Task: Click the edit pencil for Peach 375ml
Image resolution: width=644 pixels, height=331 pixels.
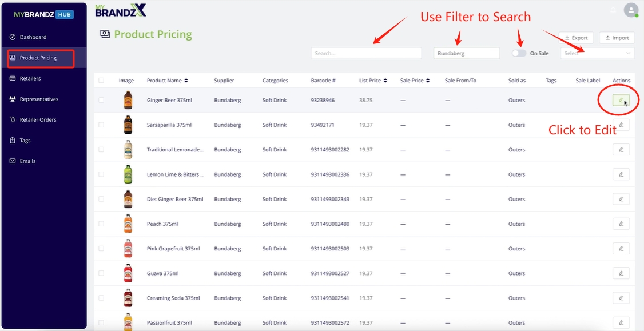Action: 621,224
